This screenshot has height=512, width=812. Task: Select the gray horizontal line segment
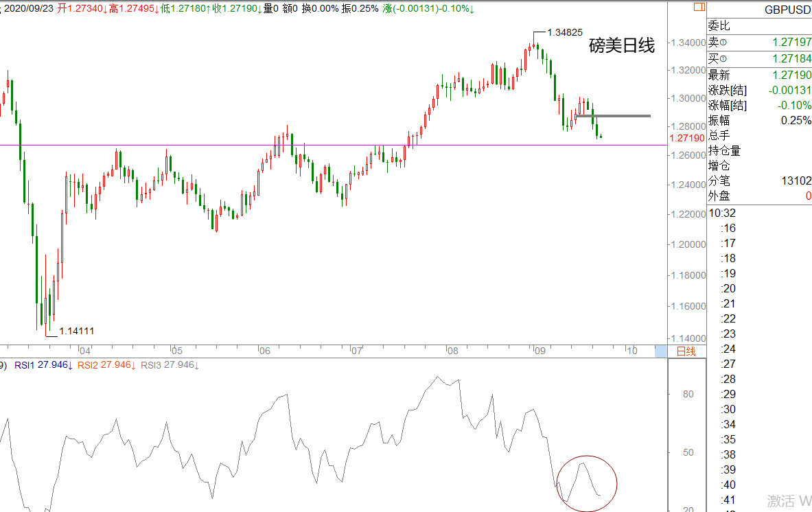click(x=613, y=116)
